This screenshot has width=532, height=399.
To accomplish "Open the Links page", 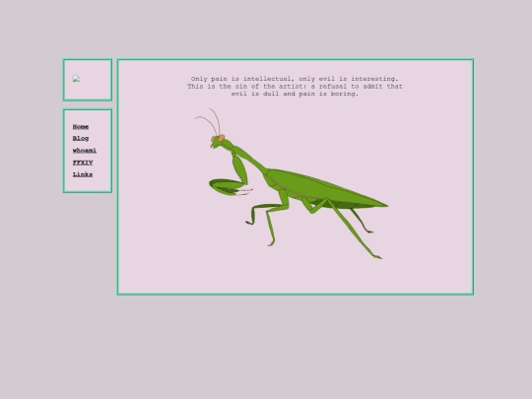I will tap(83, 174).
